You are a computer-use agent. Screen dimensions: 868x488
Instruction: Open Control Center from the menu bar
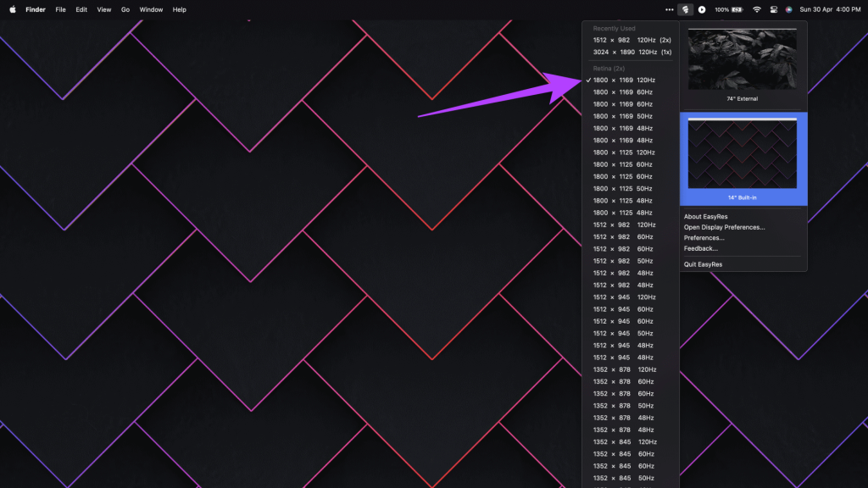pyautogui.click(x=773, y=9)
